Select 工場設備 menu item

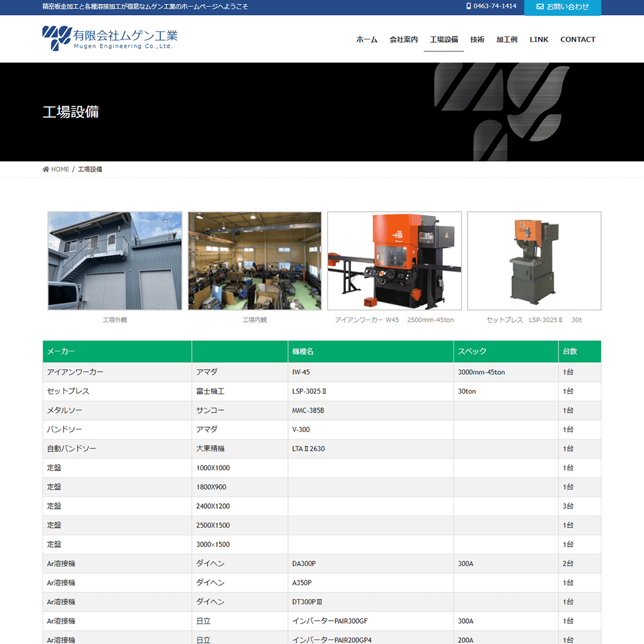[x=444, y=40]
